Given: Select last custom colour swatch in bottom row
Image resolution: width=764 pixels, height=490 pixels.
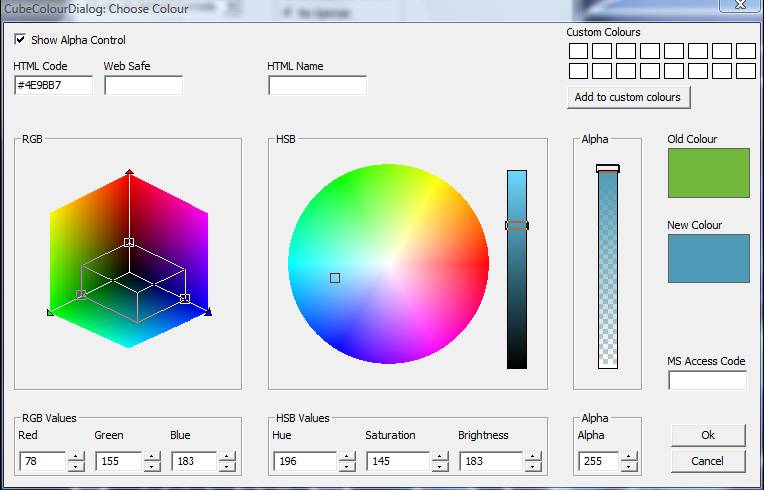Looking at the screenshot, I should point(746,71).
